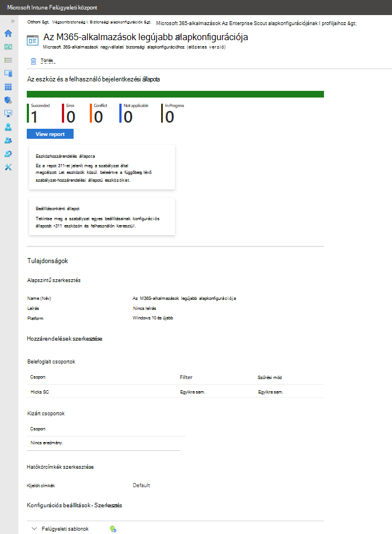The width and height of the screenshot is (392, 534).
Task: Open Végpontbiztonság Biztonsági alapkonfigurációk breadcrumb
Action: tap(101, 22)
